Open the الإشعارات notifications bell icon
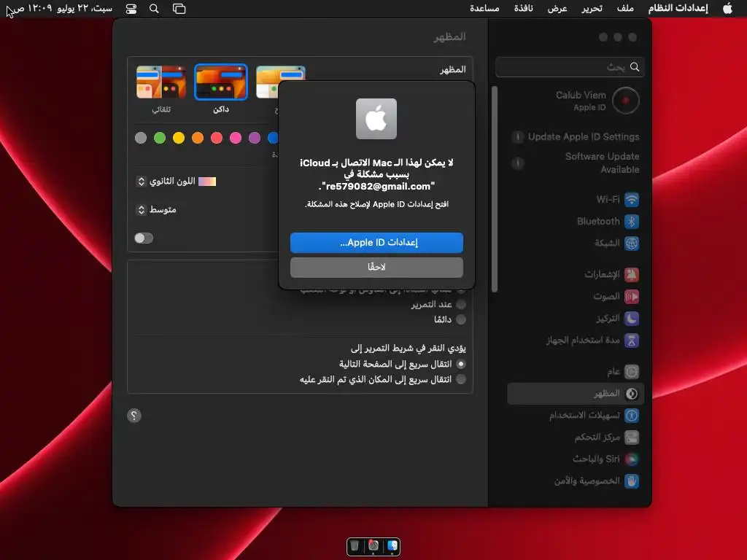Image resolution: width=747 pixels, height=560 pixels. click(631, 275)
